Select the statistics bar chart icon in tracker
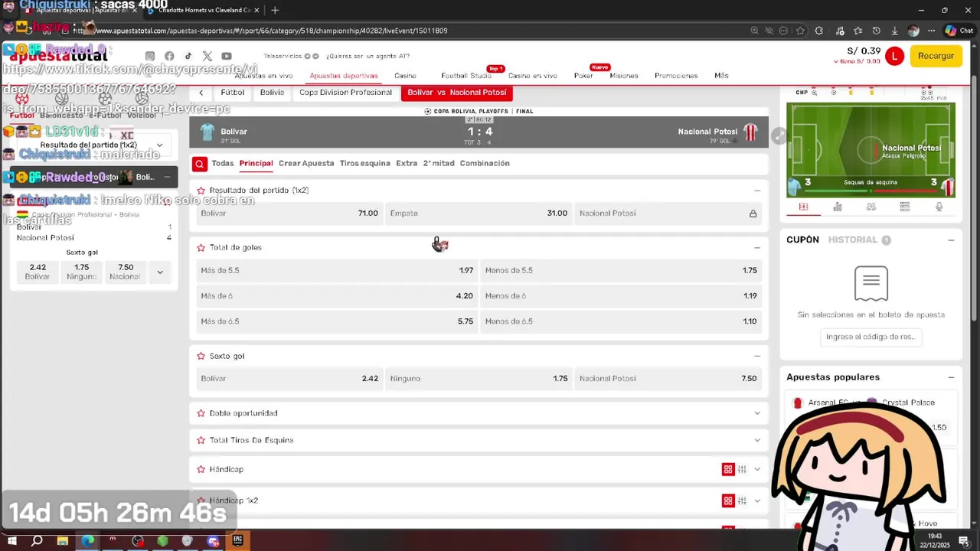The height and width of the screenshot is (551, 980). tap(838, 207)
